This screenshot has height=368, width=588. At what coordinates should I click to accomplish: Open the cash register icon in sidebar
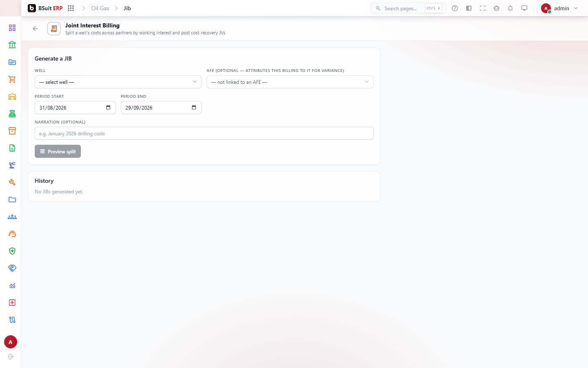pyautogui.click(x=12, y=114)
